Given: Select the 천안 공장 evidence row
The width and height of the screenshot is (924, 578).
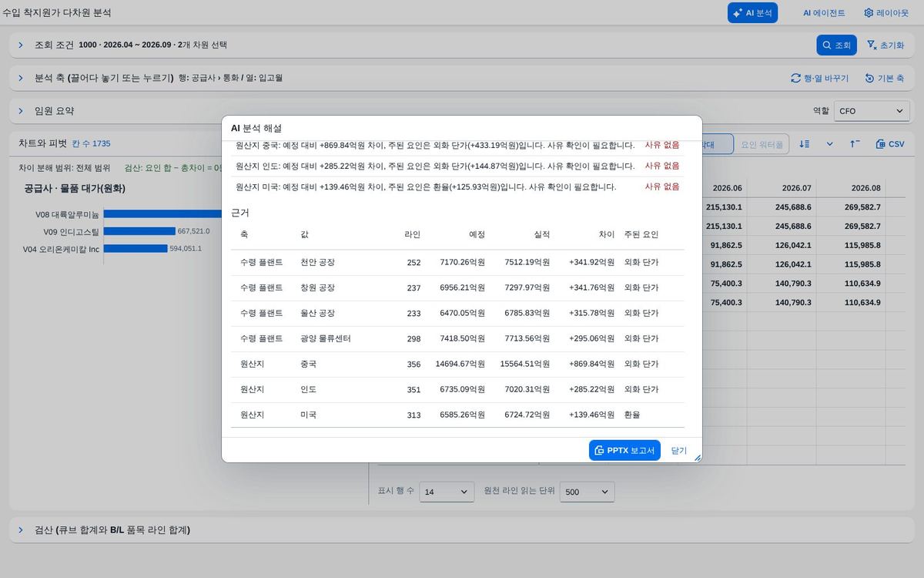Looking at the screenshot, I should 457,262.
